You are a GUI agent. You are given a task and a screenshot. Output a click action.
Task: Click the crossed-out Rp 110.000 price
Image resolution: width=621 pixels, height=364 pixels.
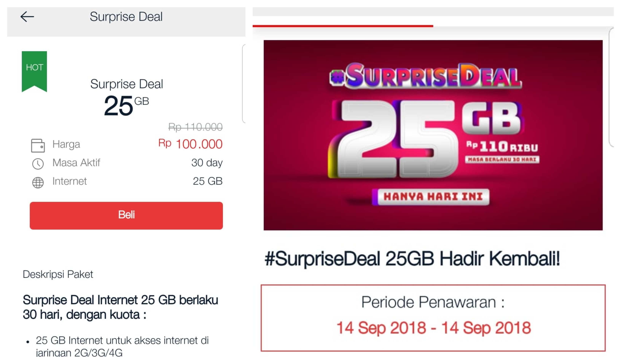195,127
